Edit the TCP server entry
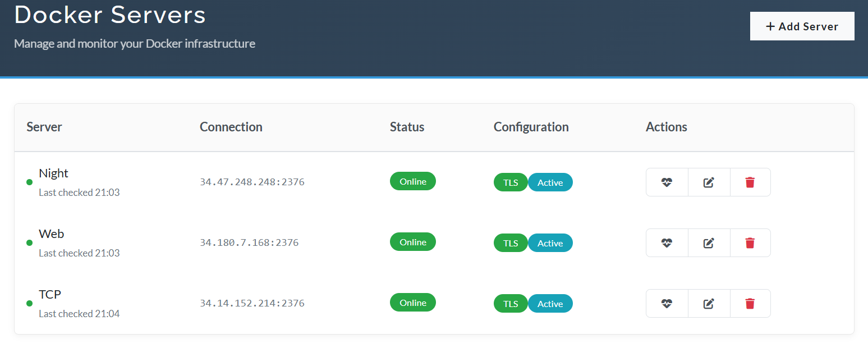Screen dimensions: 868x357 pos(709,304)
